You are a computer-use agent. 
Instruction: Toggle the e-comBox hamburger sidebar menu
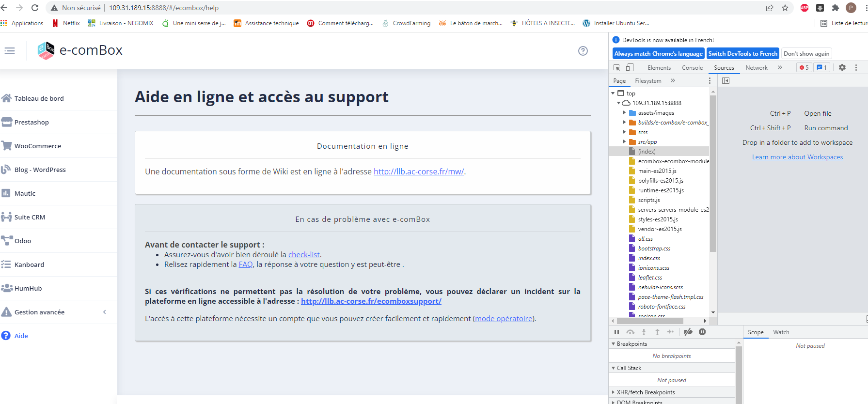pyautogui.click(x=10, y=51)
